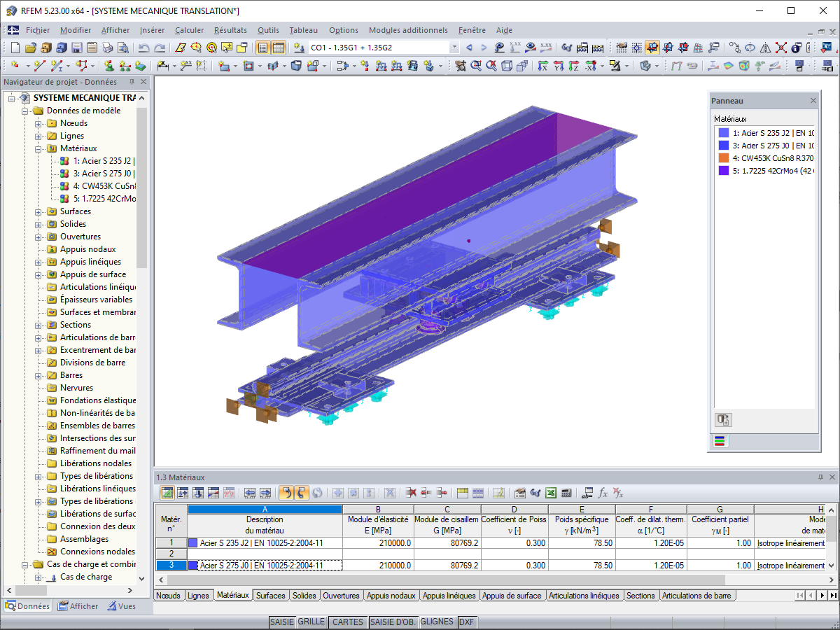Image resolution: width=840 pixels, height=630 pixels.
Task: Expand the Surfaces tree node
Action: pyautogui.click(x=38, y=211)
